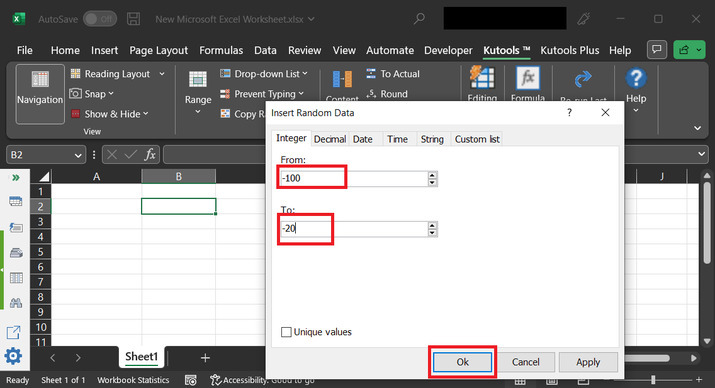715x388 pixels.
Task: Toggle the AutoSave switch
Action: [100, 19]
